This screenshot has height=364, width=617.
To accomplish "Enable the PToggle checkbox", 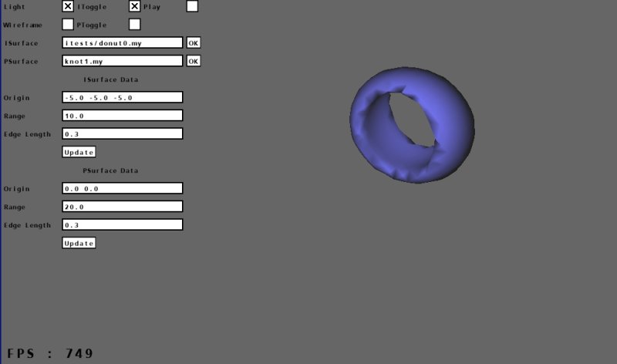I will 134,25.
